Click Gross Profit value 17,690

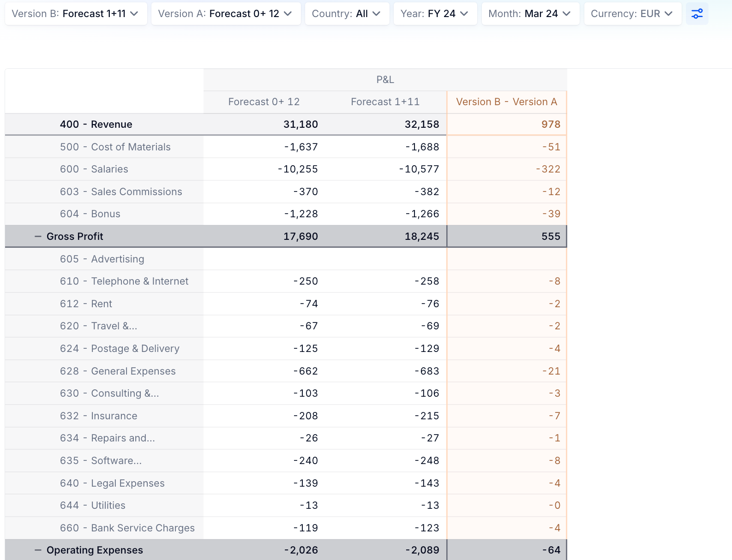pyautogui.click(x=300, y=237)
